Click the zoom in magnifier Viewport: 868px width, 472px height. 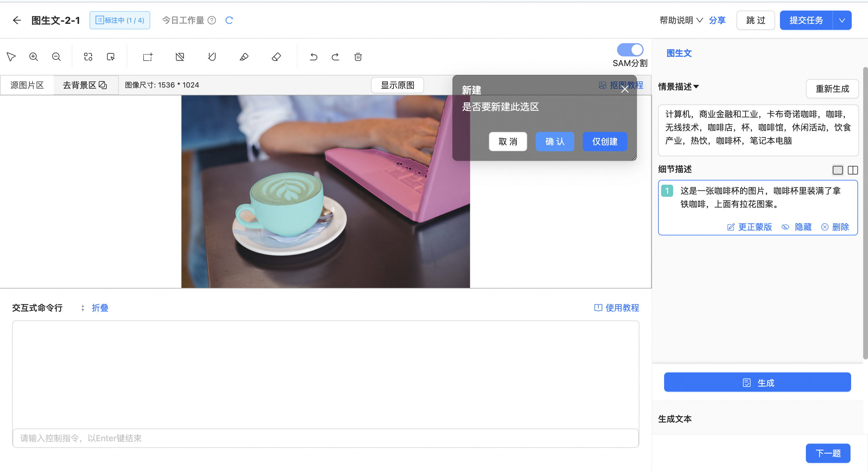[x=33, y=57]
